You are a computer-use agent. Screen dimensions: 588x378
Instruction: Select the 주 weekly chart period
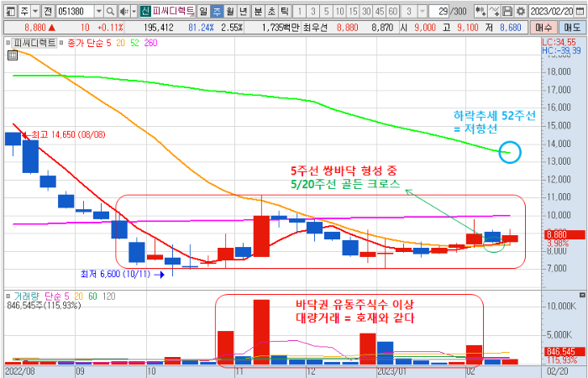[x=217, y=11]
